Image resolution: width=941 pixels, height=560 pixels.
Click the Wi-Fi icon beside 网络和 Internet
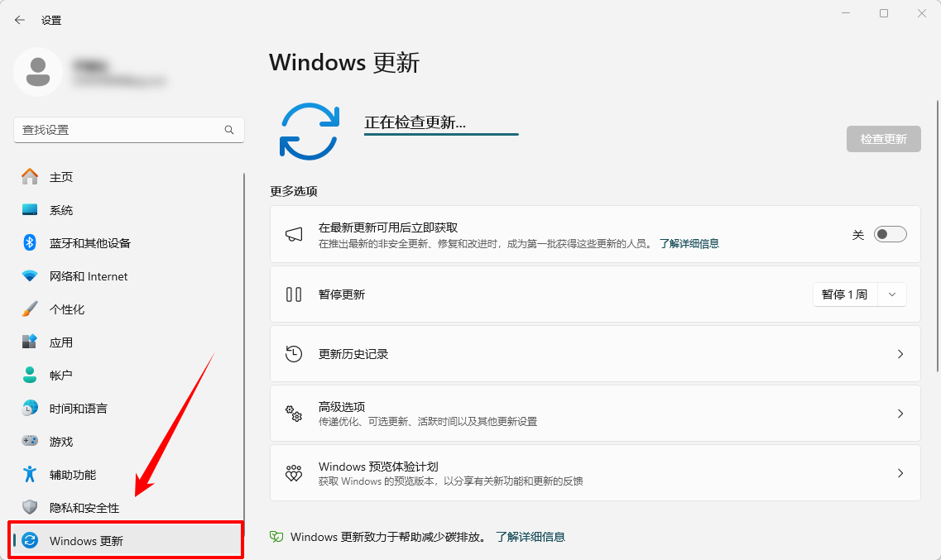(30, 275)
